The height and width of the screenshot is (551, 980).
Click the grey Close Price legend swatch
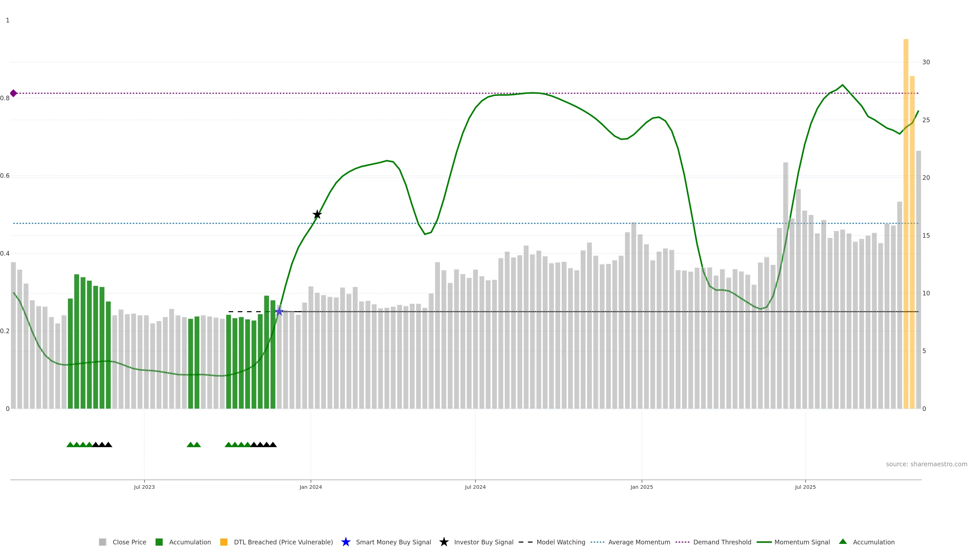102,542
